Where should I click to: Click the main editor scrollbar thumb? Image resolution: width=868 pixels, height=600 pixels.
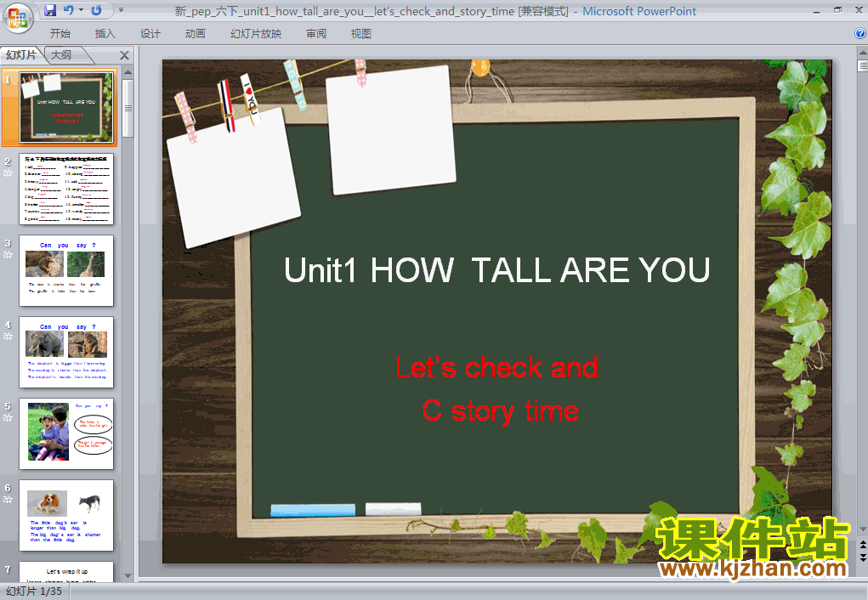pyautogui.click(x=862, y=66)
